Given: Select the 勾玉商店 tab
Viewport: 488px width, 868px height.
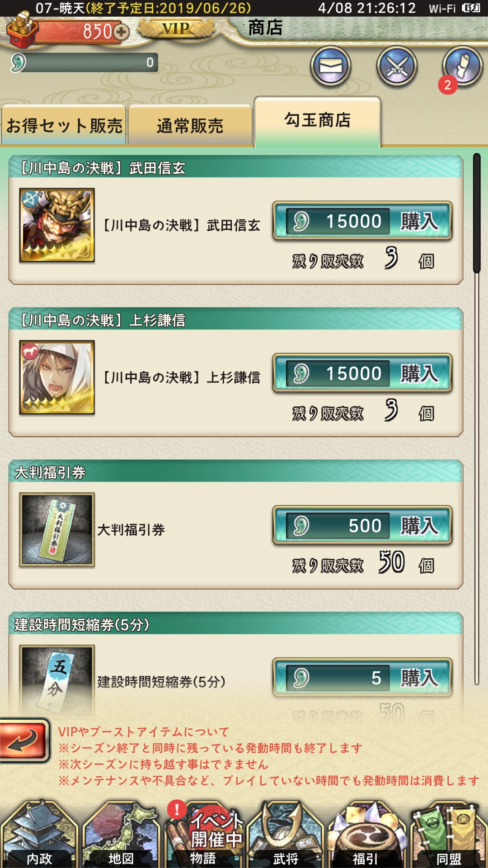Looking at the screenshot, I should (x=318, y=122).
